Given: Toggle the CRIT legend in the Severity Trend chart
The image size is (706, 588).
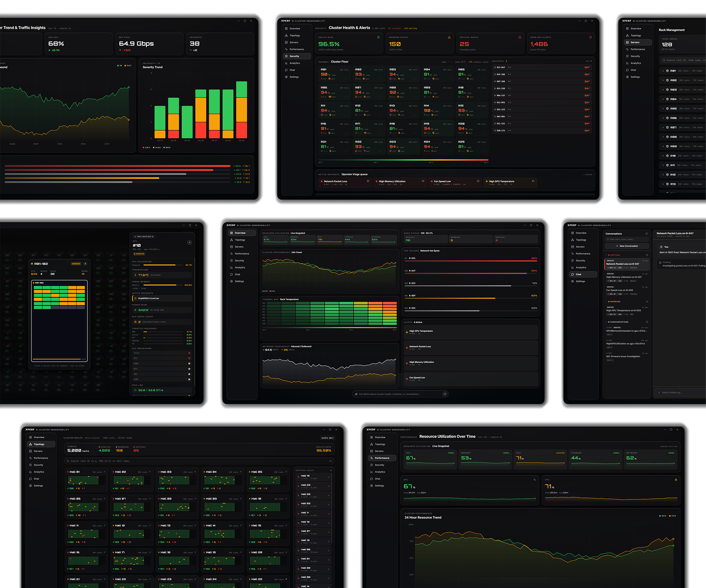Looking at the screenshot, I should [x=146, y=148].
